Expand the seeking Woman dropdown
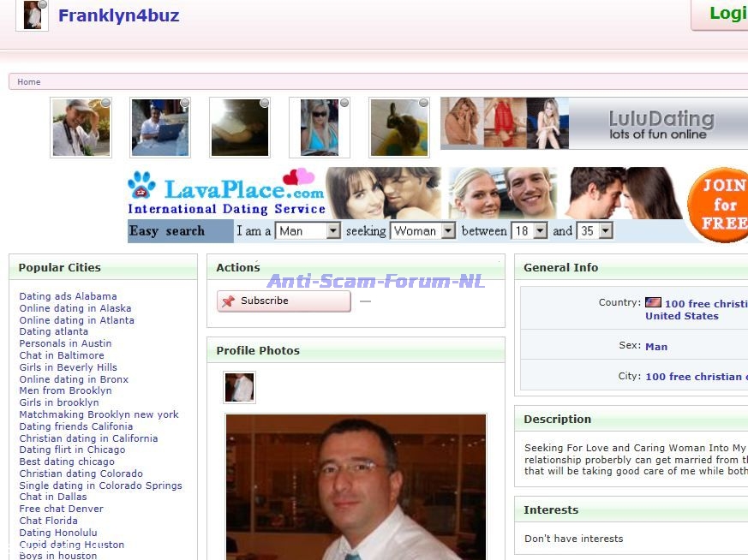The width and height of the screenshot is (748, 560). [x=422, y=231]
